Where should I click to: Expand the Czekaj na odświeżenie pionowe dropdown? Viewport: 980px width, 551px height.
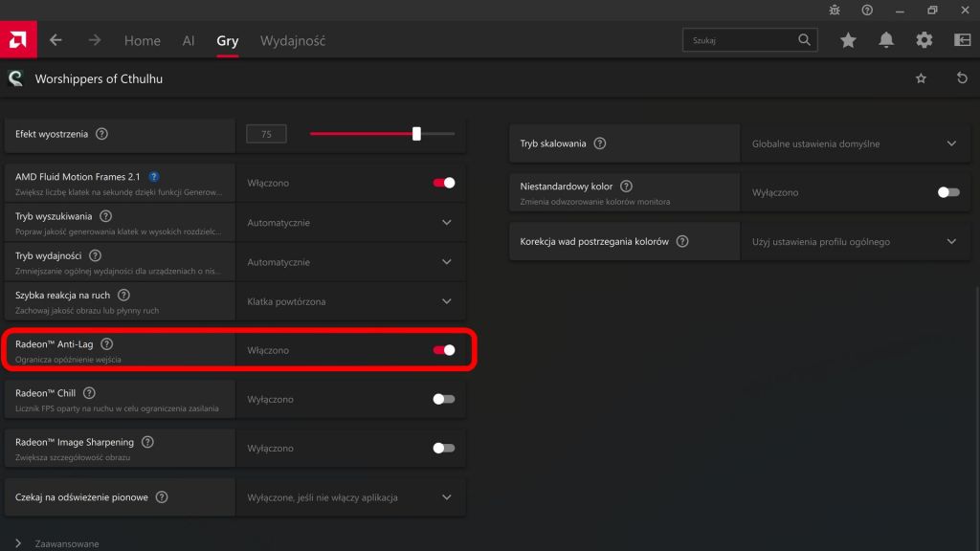446,497
